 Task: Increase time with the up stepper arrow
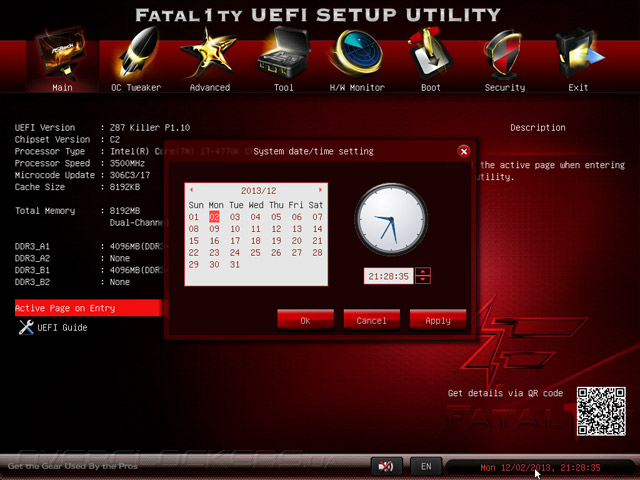pyautogui.click(x=423, y=272)
